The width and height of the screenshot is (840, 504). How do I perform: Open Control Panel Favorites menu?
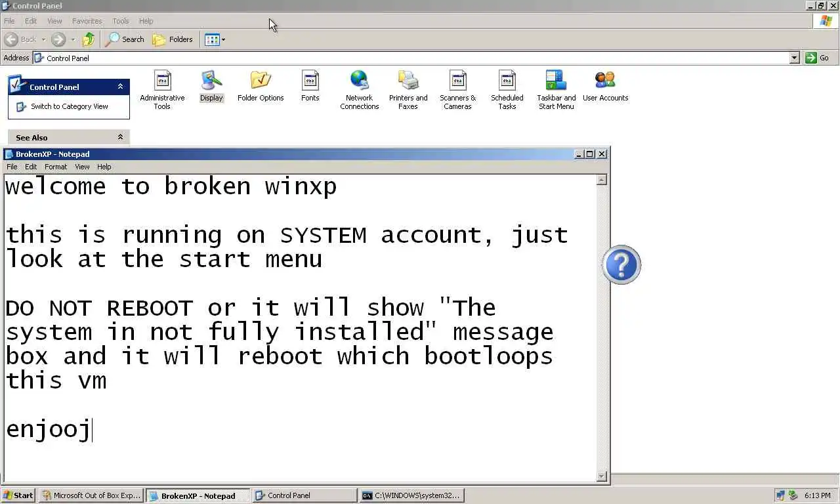pos(87,21)
